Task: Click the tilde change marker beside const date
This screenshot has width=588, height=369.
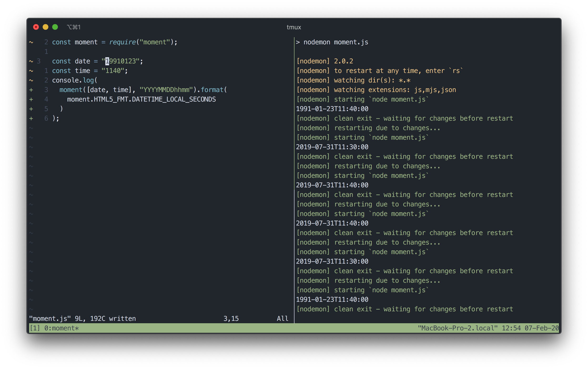Action: coord(31,61)
